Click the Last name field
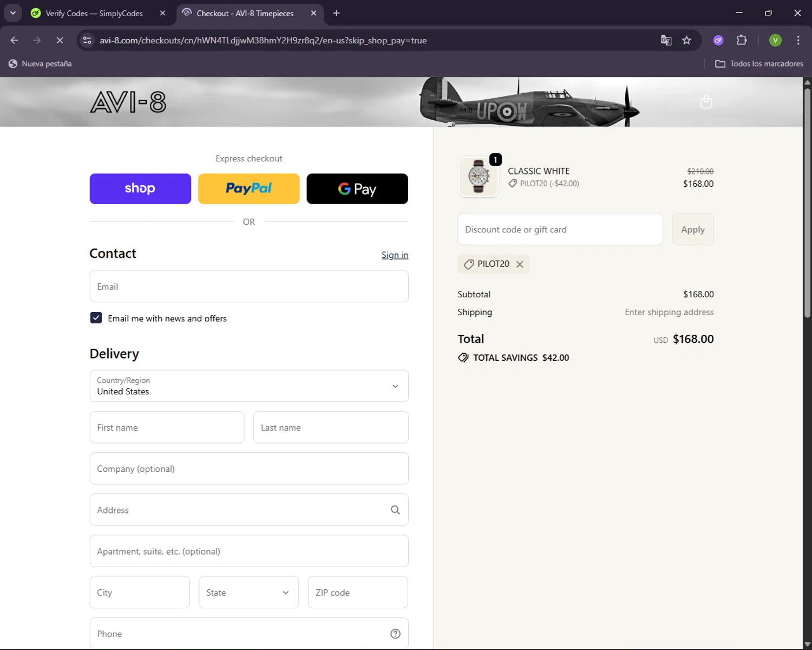The width and height of the screenshot is (812, 650). [331, 427]
